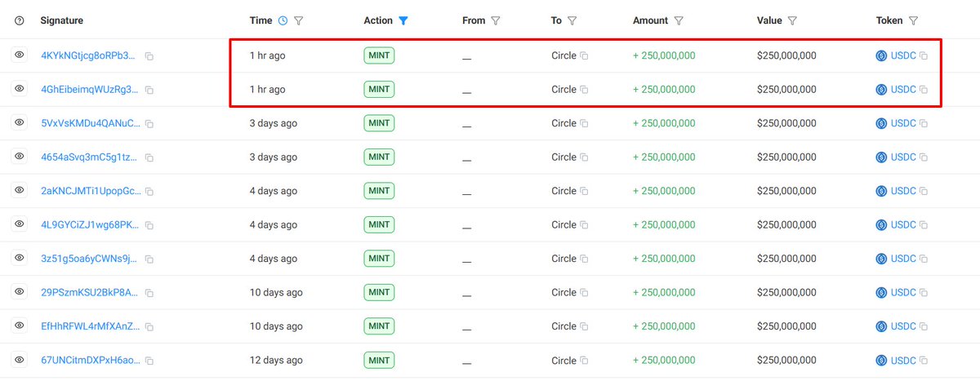This screenshot has width=980, height=381.
Task: Copy USDC token address in first row
Action: tap(924, 56)
